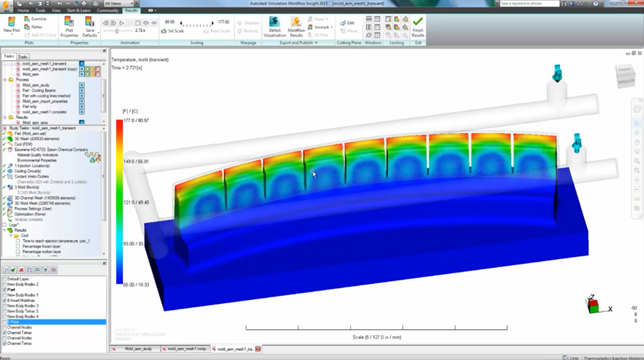Open Moldflow Results export
Screen dimensions: 644x360
[296, 27]
